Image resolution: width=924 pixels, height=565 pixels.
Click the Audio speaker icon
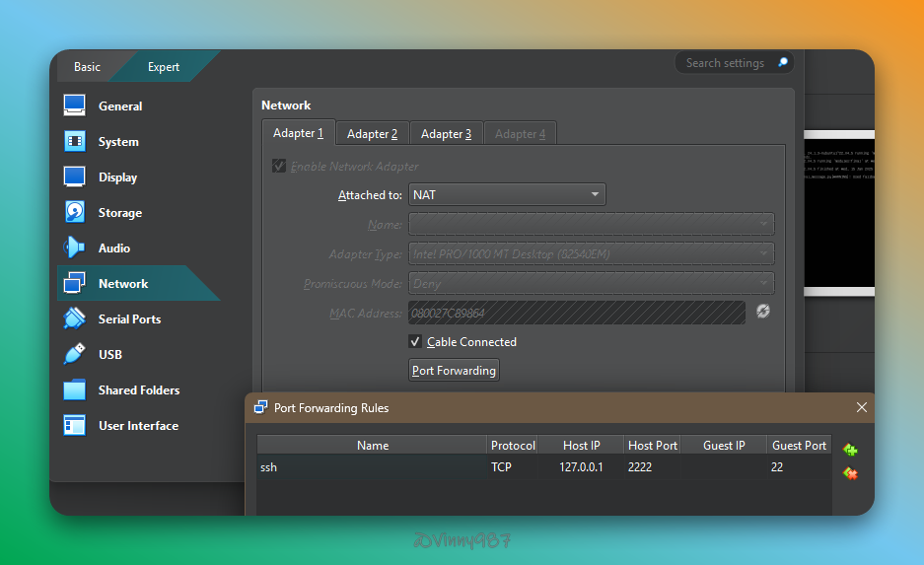click(x=75, y=247)
